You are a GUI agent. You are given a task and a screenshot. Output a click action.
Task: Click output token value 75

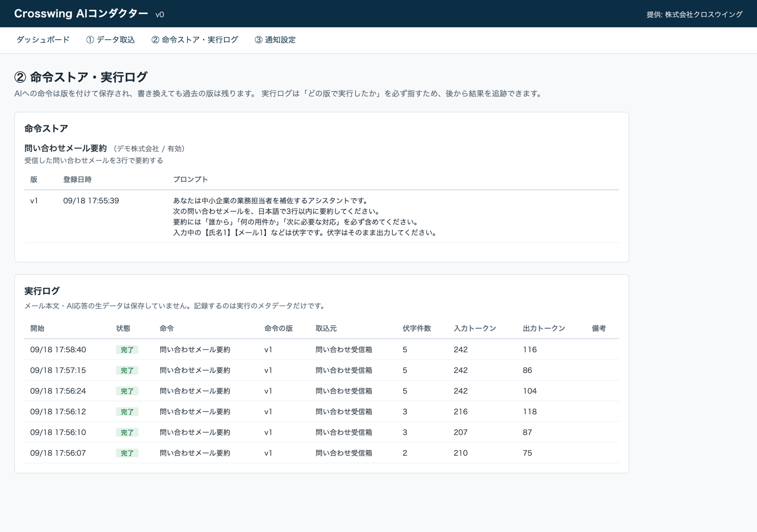click(x=528, y=453)
